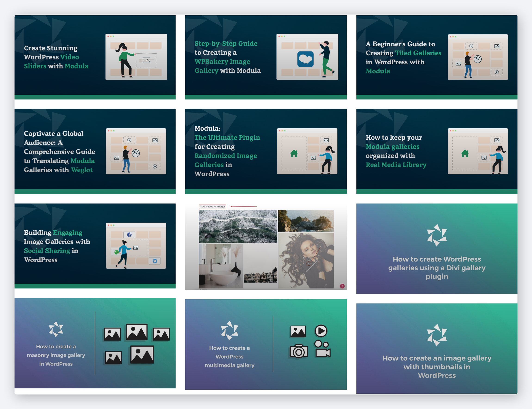The image size is (532, 409).
Task: Click the Twitter icon in the Social Sharing card
Action: click(x=155, y=261)
